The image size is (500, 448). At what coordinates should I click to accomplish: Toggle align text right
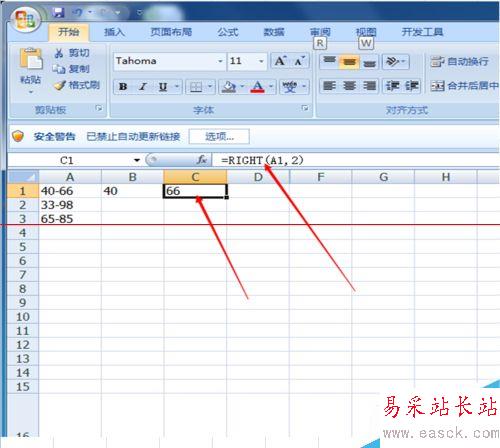click(x=369, y=86)
